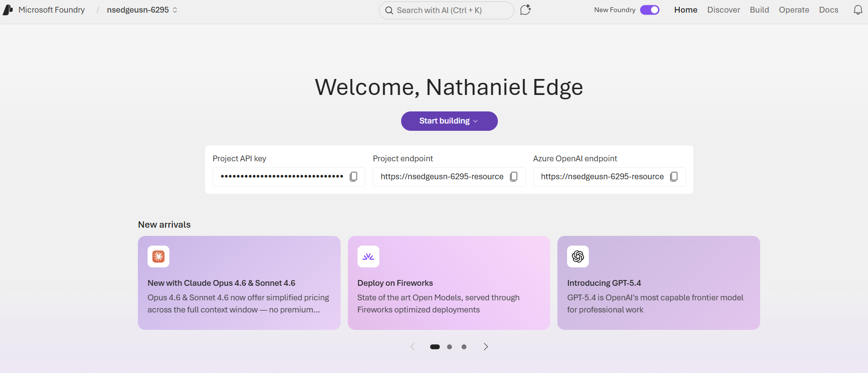Viewport: 868px width, 373px height.
Task: Click the Microsoft Foundry logo icon
Action: (8, 10)
